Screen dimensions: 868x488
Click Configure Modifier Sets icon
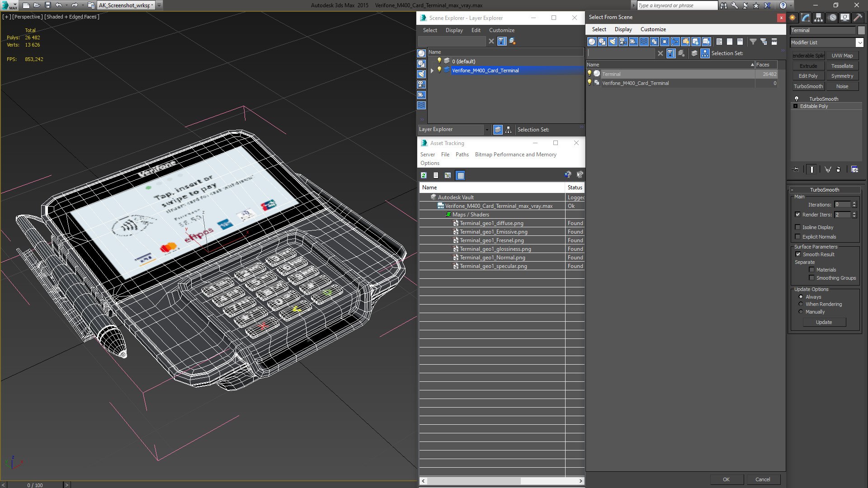854,169
